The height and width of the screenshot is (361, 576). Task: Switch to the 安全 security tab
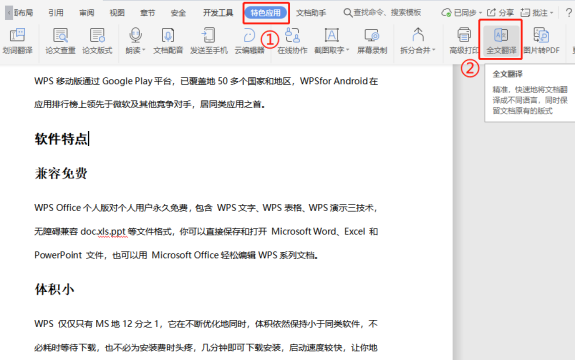(x=178, y=13)
